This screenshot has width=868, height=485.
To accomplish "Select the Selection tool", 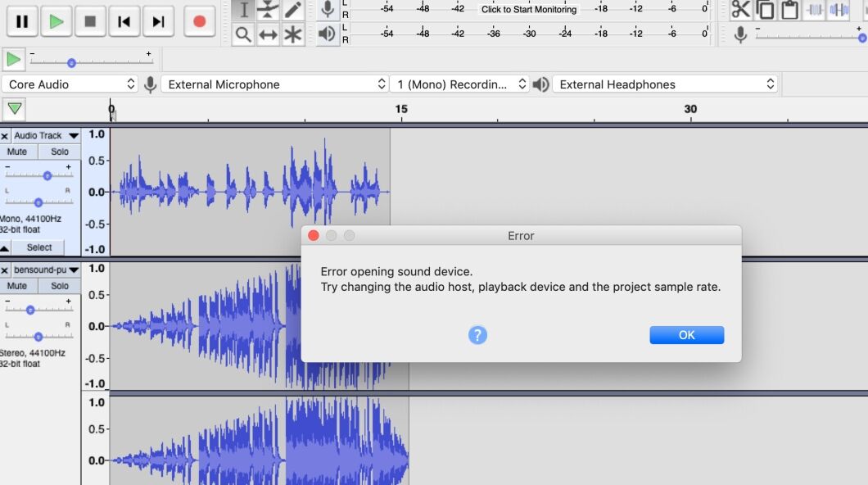I will pyautogui.click(x=246, y=11).
